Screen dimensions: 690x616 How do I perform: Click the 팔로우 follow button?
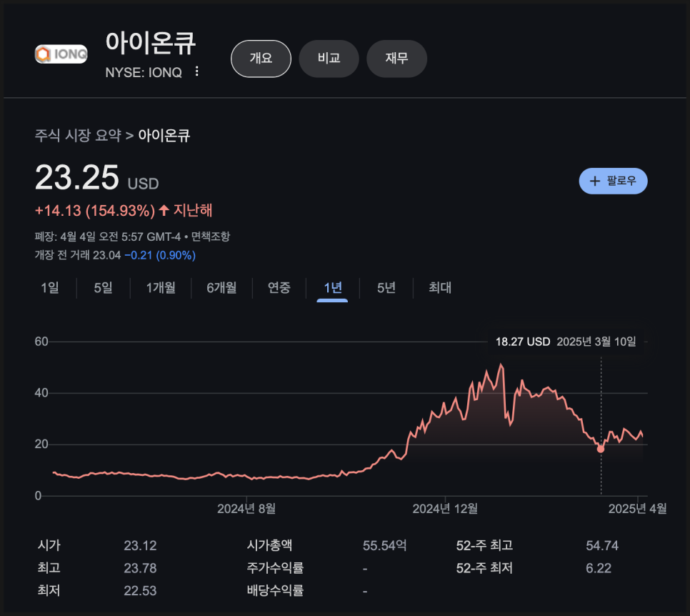tap(613, 181)
